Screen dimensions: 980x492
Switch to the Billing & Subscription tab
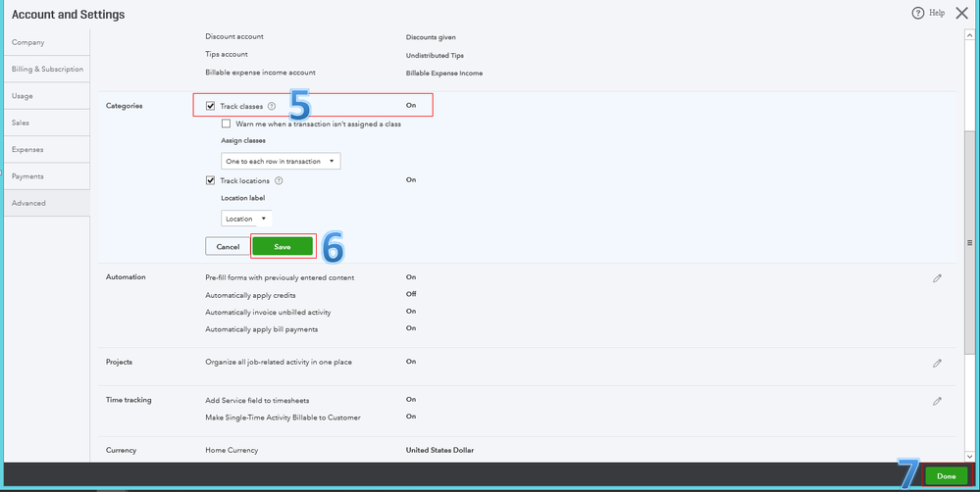click(47, 70)
